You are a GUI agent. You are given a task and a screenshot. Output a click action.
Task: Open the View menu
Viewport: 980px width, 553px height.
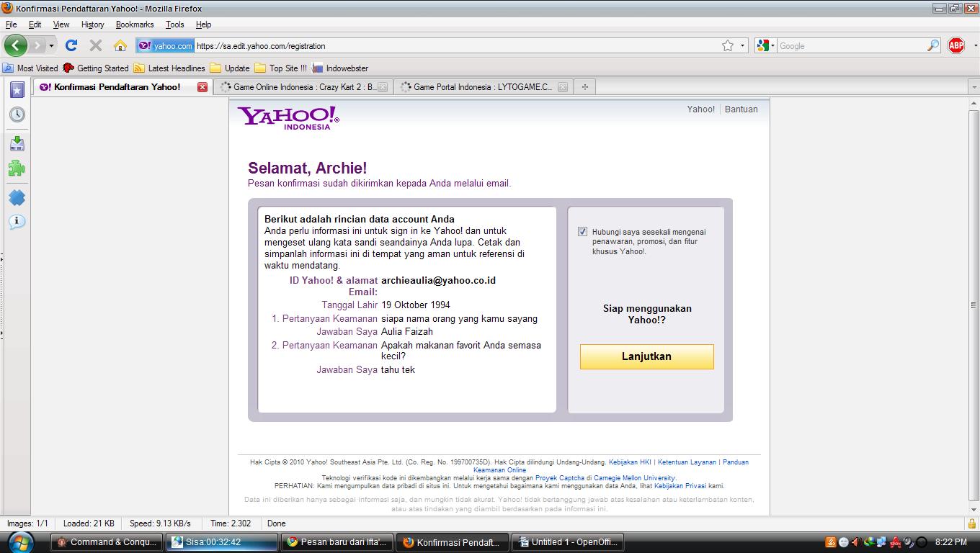tap(61, 24)
